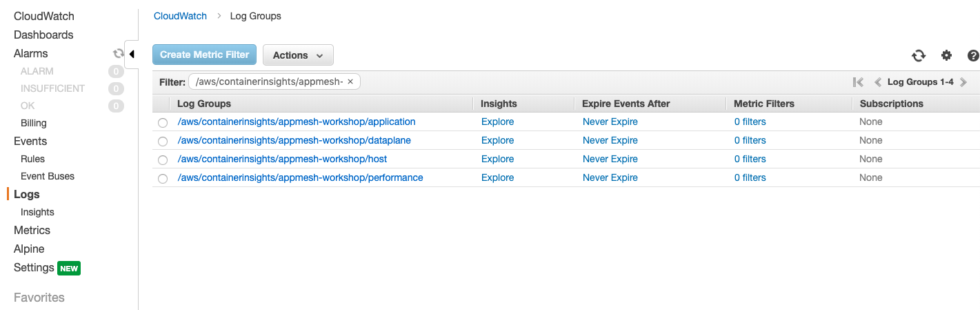Open the settings gear icon
The image size is (980, 310).
pos(946,55)
